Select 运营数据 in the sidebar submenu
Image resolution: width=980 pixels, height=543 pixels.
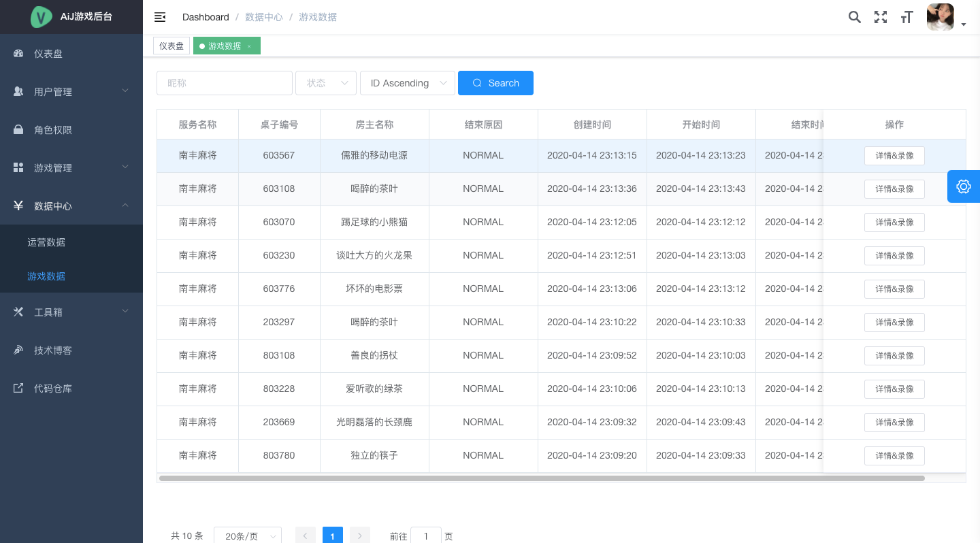pyautogui.click(x=46, y=242)
